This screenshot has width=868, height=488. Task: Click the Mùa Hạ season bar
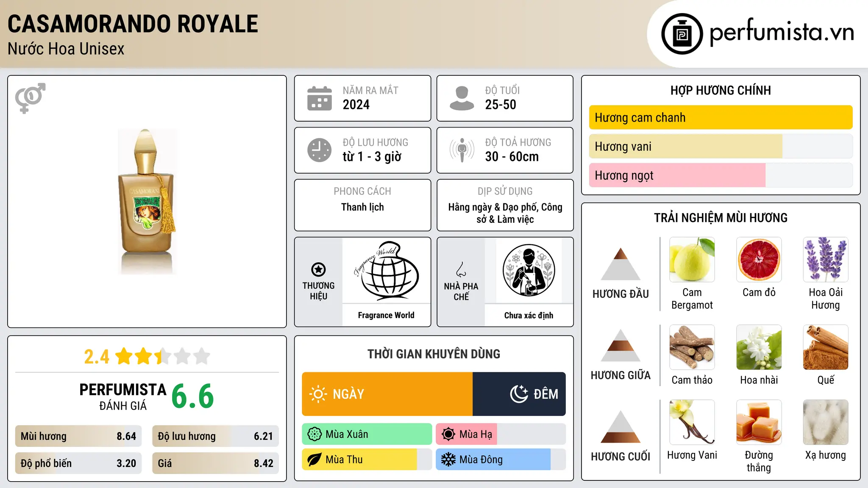coord(501,434)
